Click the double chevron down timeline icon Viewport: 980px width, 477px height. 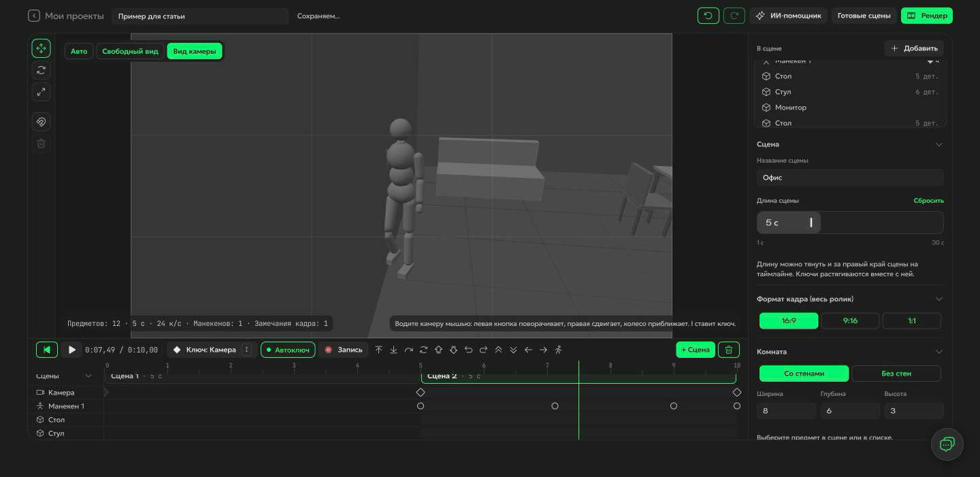pyautogui.click(x=513, y=350)
